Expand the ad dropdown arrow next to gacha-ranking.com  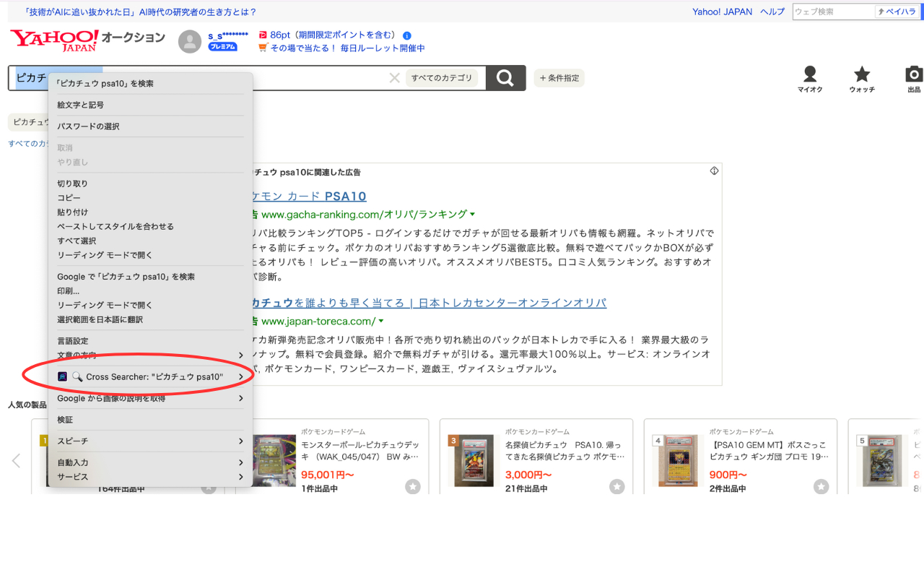[x=473, y=215]
